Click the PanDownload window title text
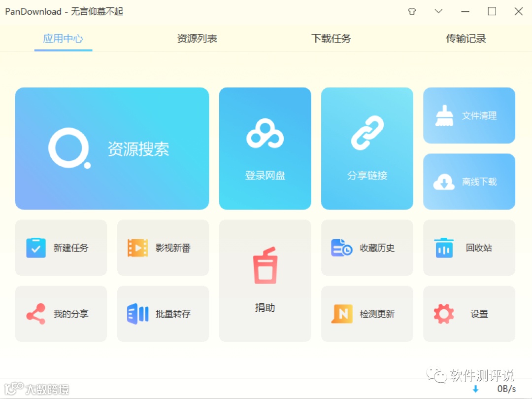532x399 pixels. (64, 11)
